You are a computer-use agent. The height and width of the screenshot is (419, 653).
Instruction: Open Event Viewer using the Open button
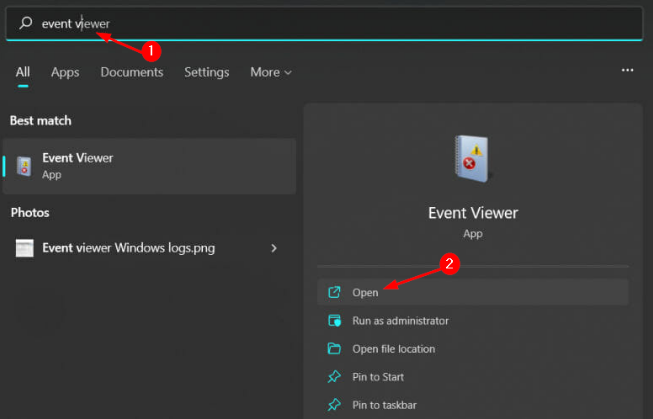366,292
